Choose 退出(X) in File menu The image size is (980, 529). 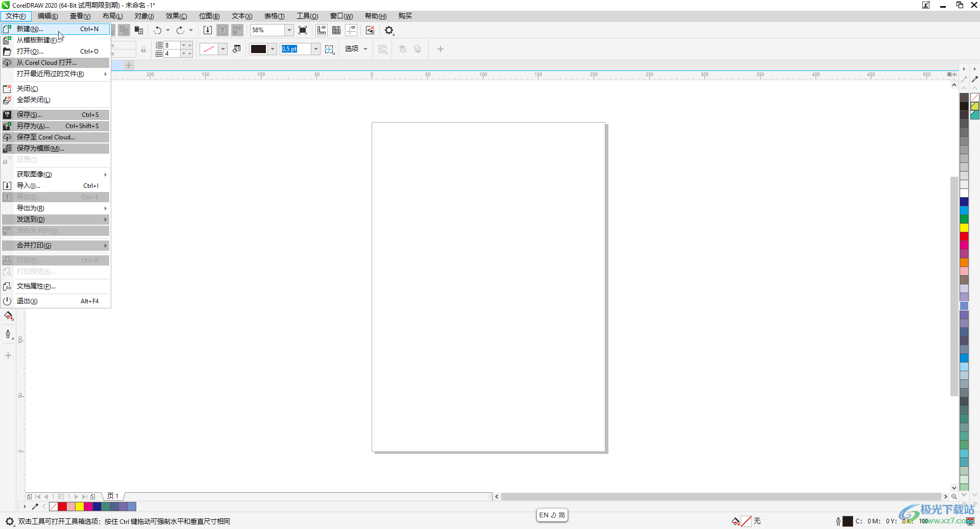(x=56, y=301)
